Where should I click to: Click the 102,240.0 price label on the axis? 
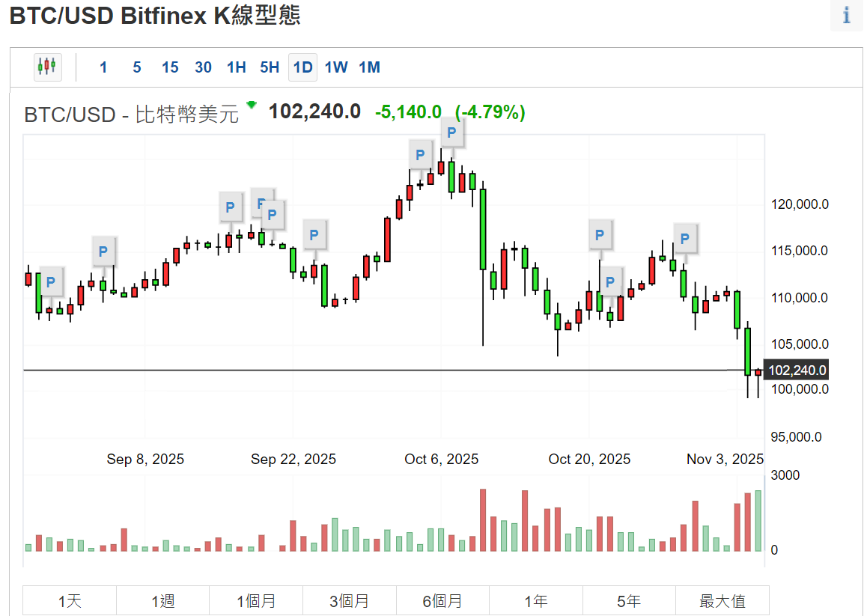tap(797, 369)
